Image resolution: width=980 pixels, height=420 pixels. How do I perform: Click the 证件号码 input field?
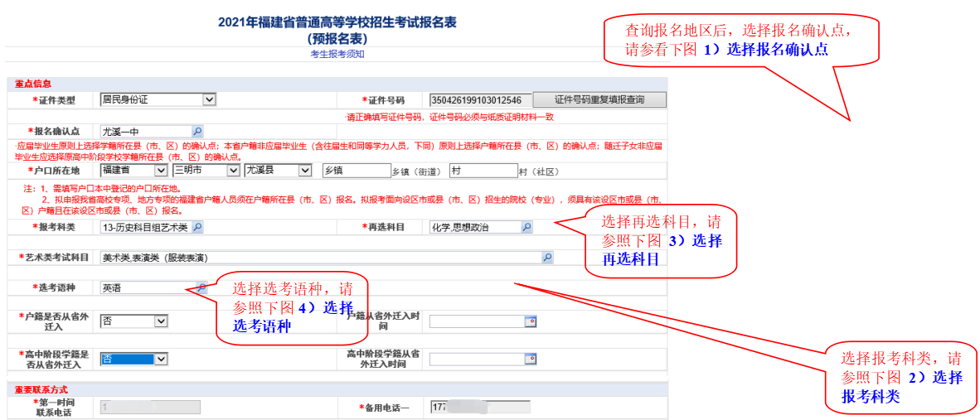pyautogui.click(x=476, y=100)
